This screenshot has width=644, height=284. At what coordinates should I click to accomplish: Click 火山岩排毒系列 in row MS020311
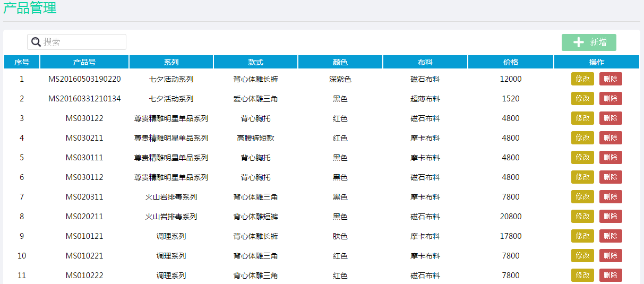point(171,197)
